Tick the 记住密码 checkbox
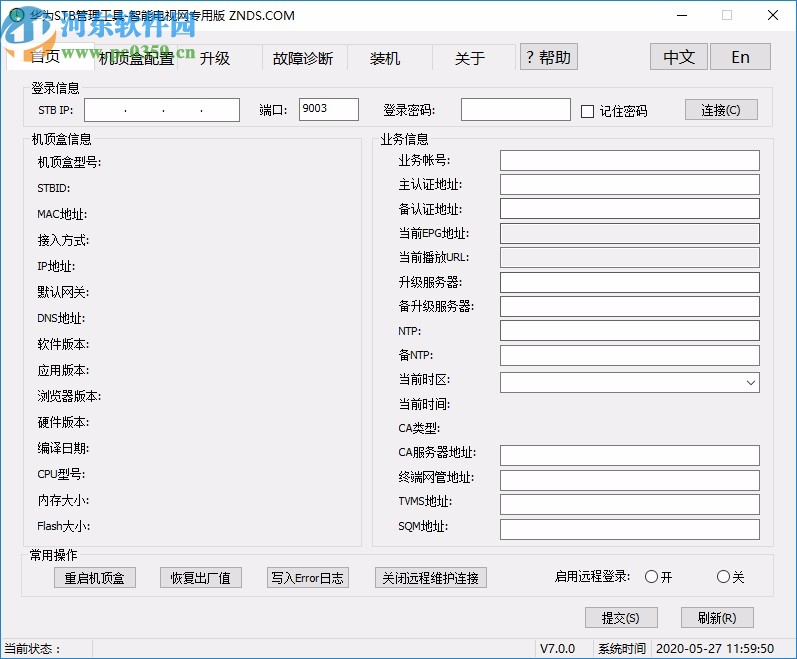This screenshot has width=797, height=659. tap(587, 111)
